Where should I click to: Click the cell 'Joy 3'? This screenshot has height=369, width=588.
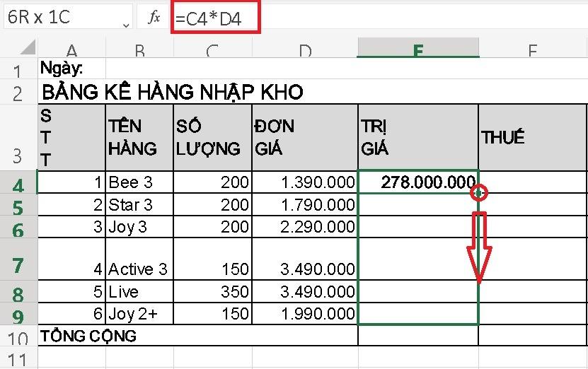click(x=139, y=227)
